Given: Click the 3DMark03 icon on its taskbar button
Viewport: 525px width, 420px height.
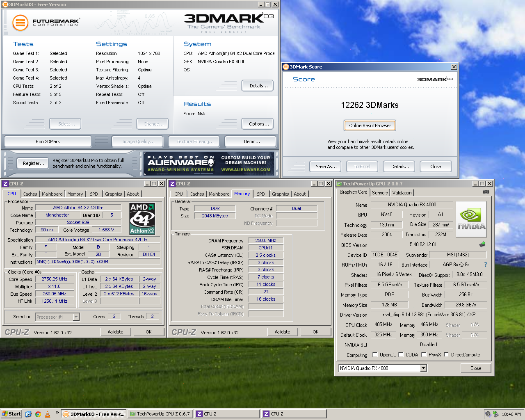Looking at the screenshot, I should tap(66, 414).
